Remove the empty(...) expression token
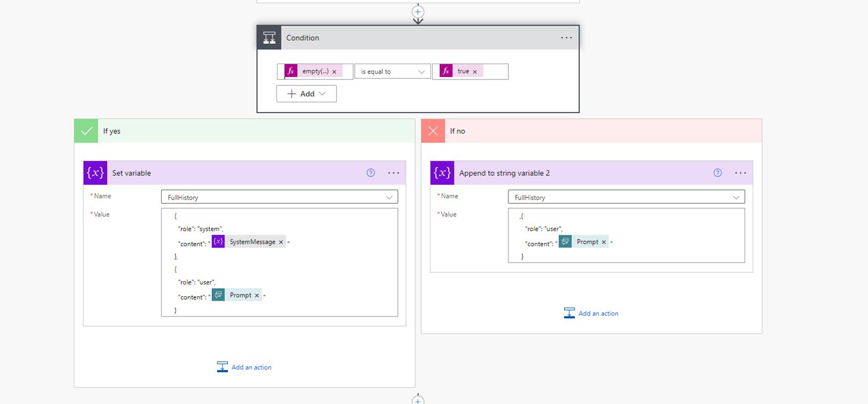 pos(335,72)
